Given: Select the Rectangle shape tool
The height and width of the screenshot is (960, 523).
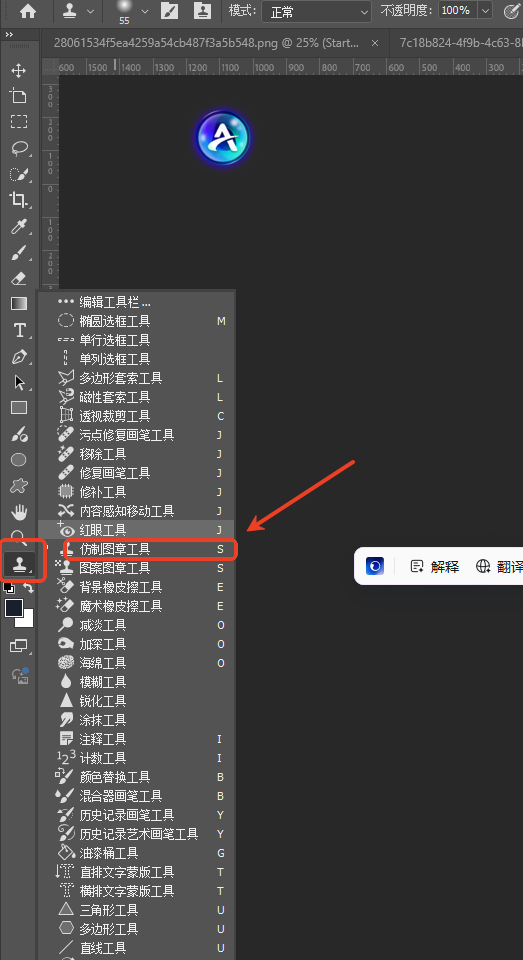Looking at the screenshot, I should tap(19, 408).
